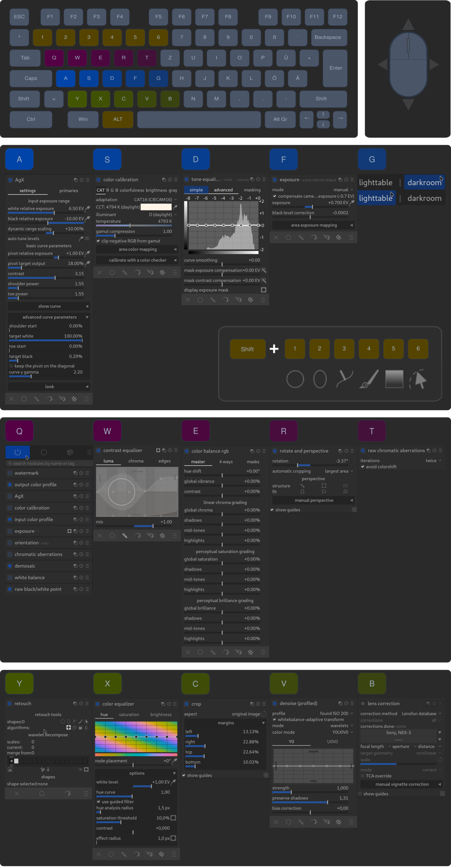Click the drawn mask pencil in contrast equalizer
Screen dimensions: 451x868
coord(125,536)
